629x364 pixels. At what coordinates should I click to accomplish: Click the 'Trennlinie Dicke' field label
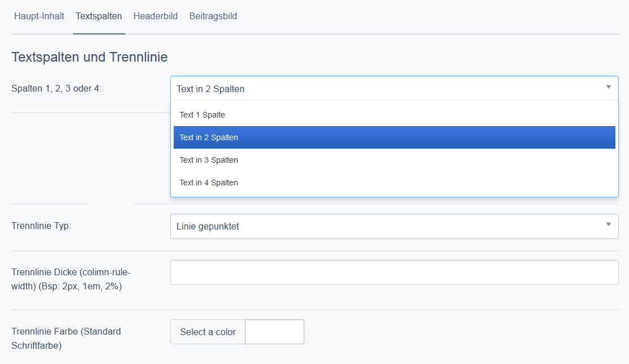point(71,279)
